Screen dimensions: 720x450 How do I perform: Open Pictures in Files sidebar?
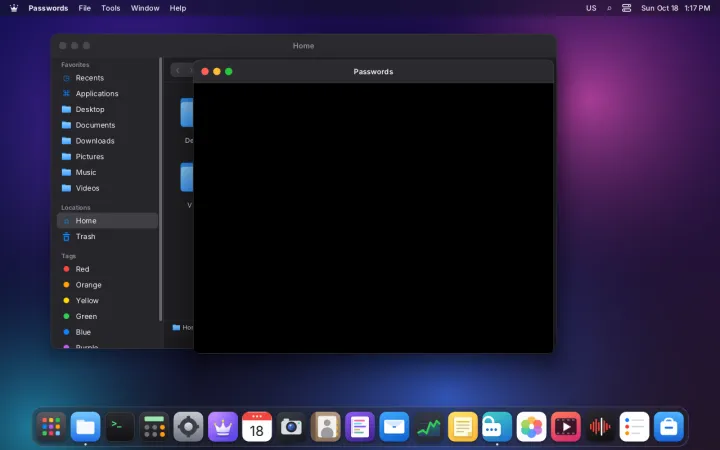pyautogui.click(x=107, y=157)
